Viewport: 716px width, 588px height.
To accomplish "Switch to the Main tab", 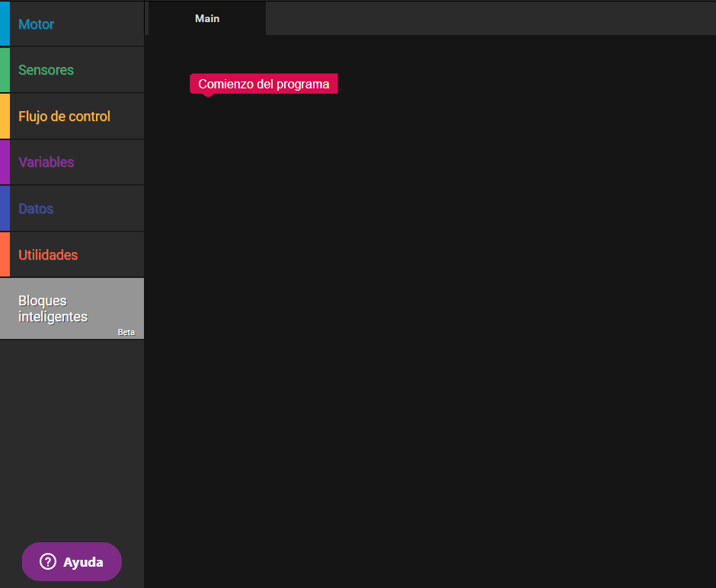I will pos(207,18).
